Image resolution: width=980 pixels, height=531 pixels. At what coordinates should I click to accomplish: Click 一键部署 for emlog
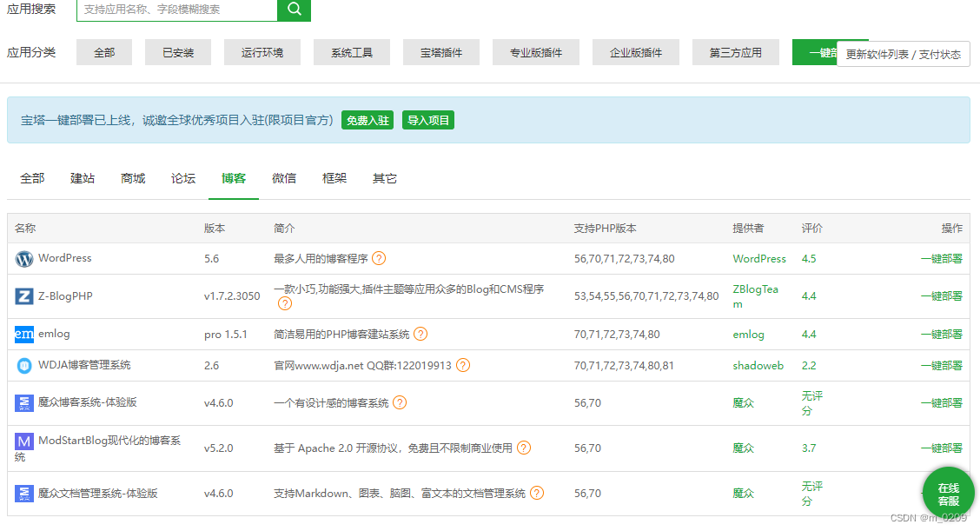click(x=941, y=334)
